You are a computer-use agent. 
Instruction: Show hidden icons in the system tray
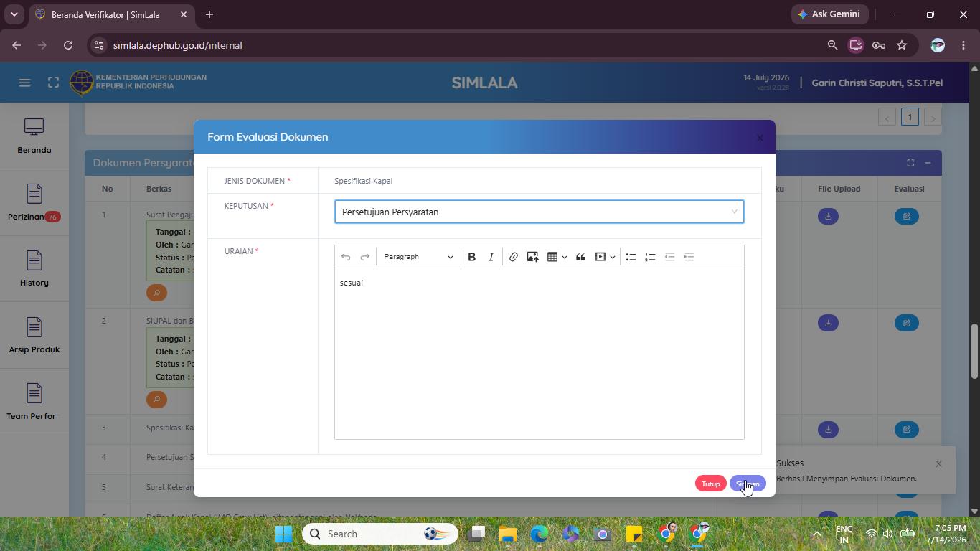(816, 534)
